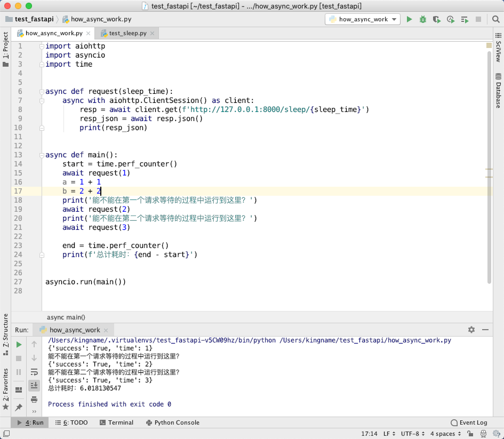The image size is (504, 439).
Task: Open the Event Log
Action: point(469,422)
